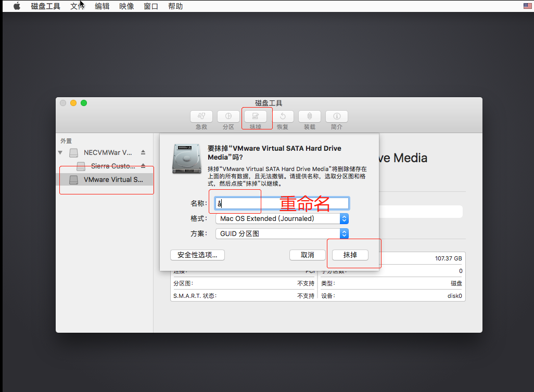Zoom the Disk Utility window with green button
The height and width of the screenshot is (392, 534).
click(x=84, y=103)
